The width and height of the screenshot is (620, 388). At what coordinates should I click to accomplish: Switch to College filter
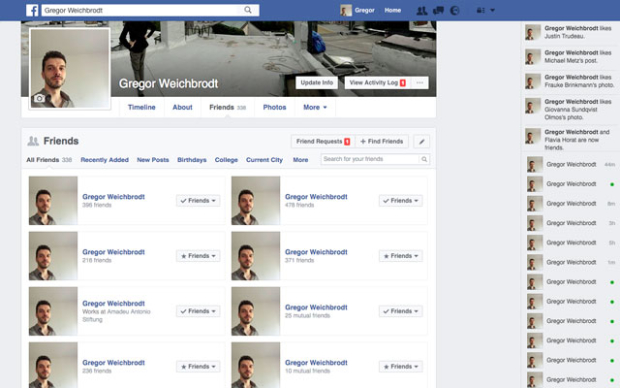point(226,160)
